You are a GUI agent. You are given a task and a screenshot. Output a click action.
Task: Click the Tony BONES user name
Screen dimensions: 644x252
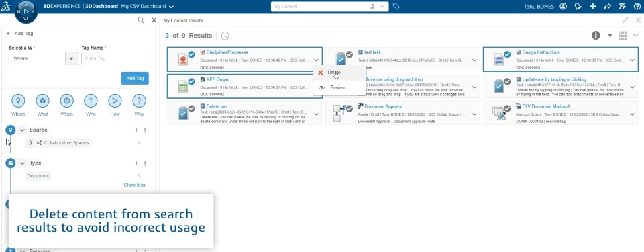tap(539, 7)
